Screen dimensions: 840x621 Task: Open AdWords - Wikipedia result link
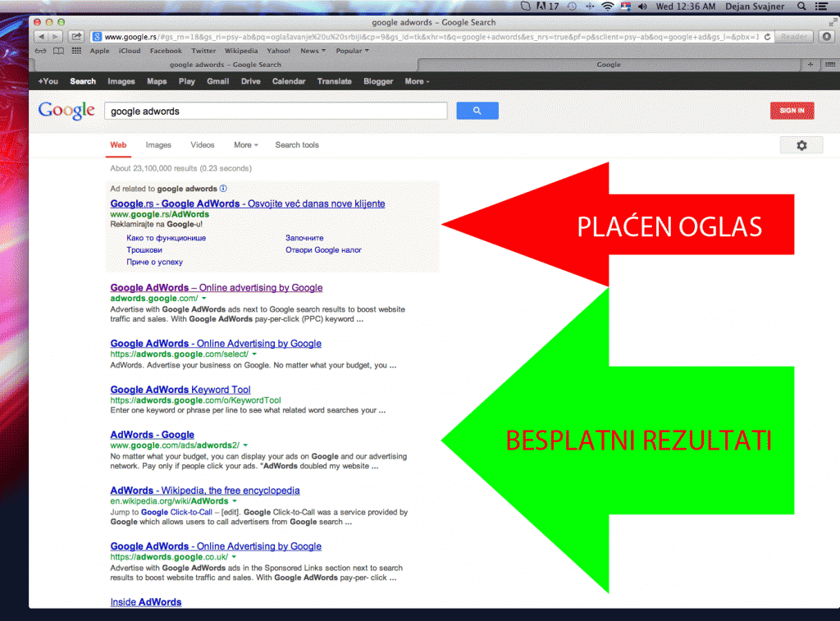coord(205,491)
